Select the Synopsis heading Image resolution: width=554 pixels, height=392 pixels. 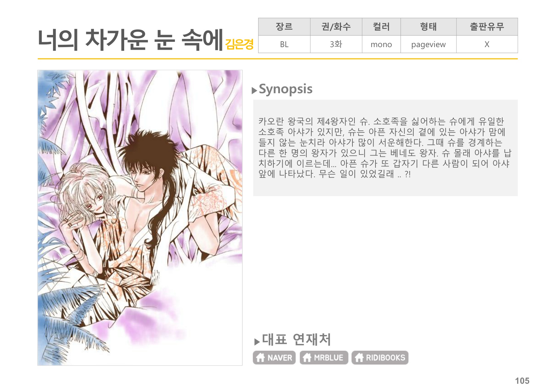coord(286,89)
